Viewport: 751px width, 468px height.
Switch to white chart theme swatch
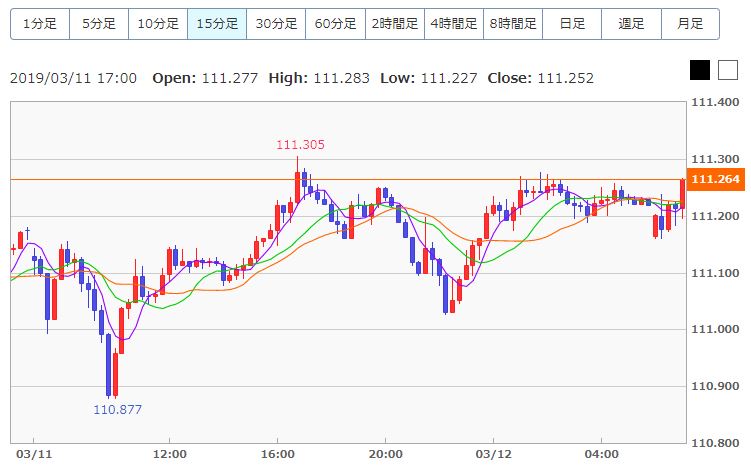(728, 70)
